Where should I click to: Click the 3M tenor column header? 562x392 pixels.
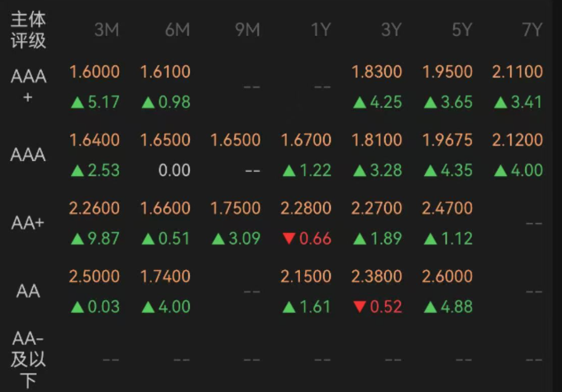pyautogui.click(x=107, y=29)
